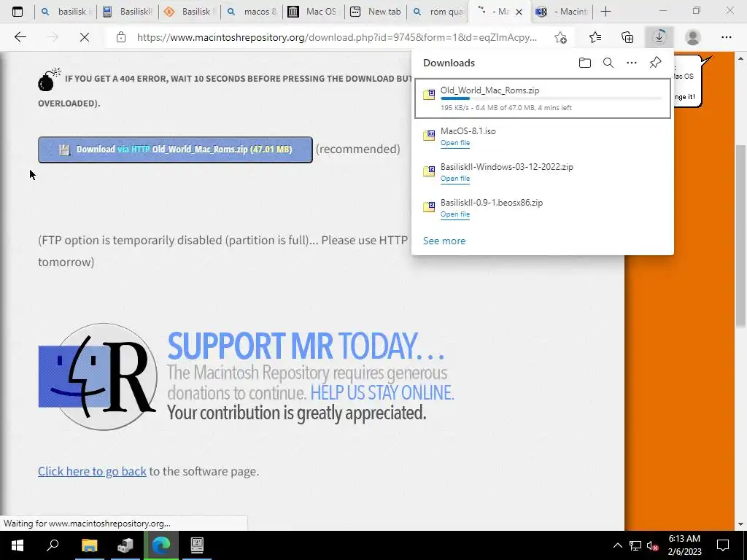The height and width of the screenshot is (560, 747).
Task: Open File Explorer from taskbar
Action: [89, 545]
